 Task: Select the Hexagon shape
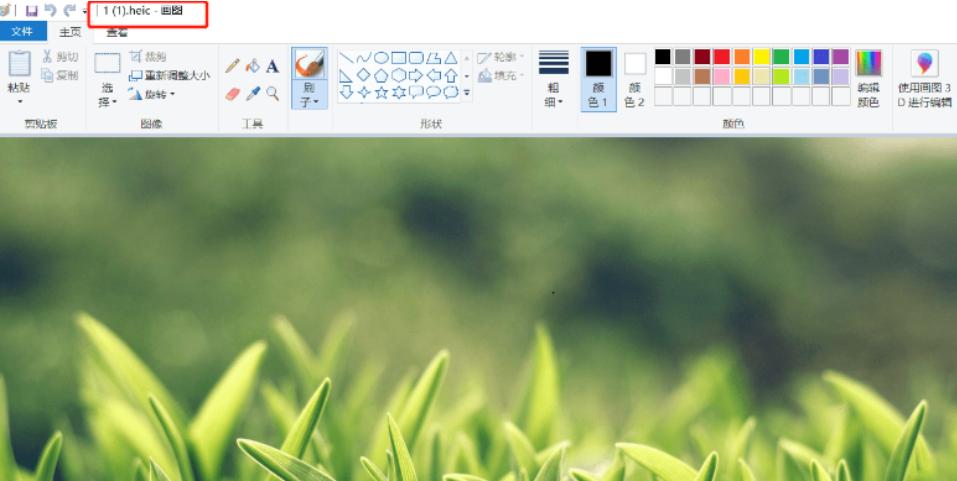pyautogui.click(x=399, y=76)
